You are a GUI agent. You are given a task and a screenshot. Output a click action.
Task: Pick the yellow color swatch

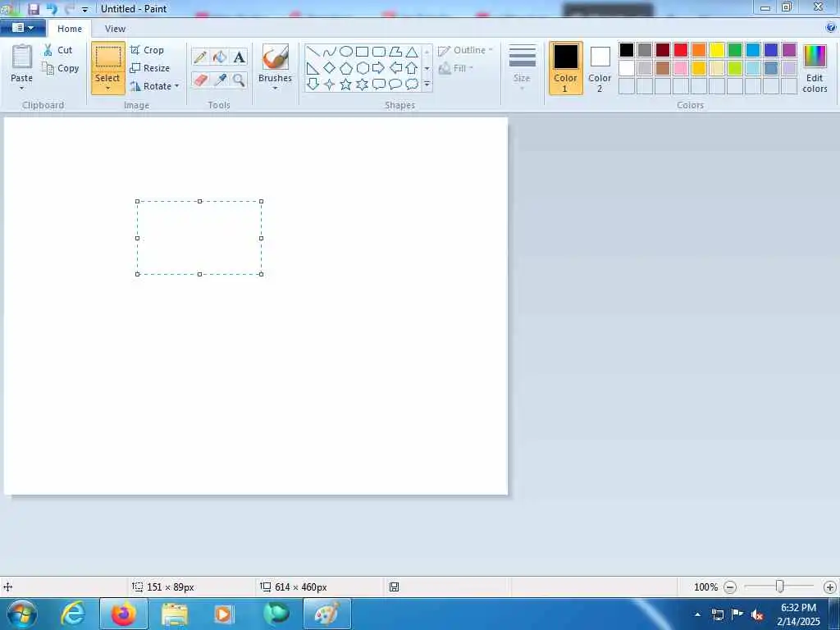pyautogui.click(x=717, y=50)
